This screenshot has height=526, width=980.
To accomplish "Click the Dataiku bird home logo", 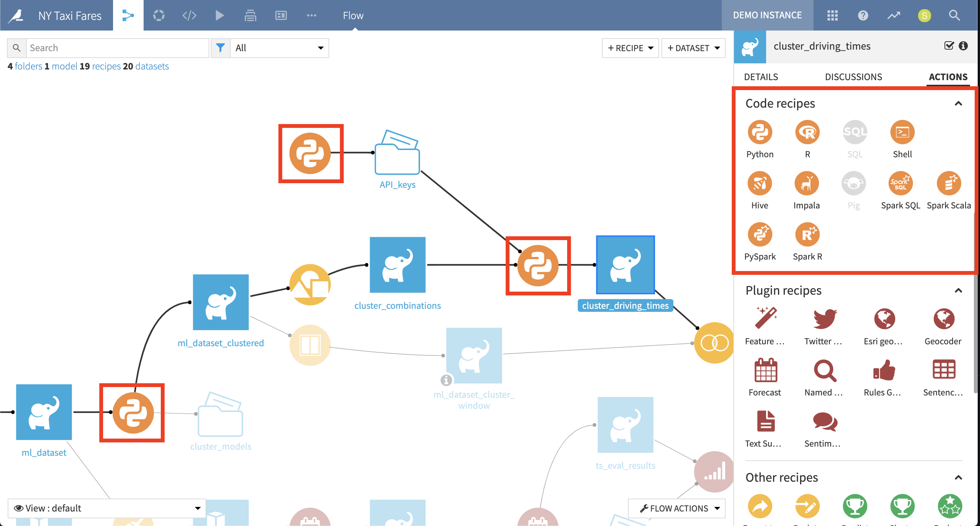I will tap(16, 15).
